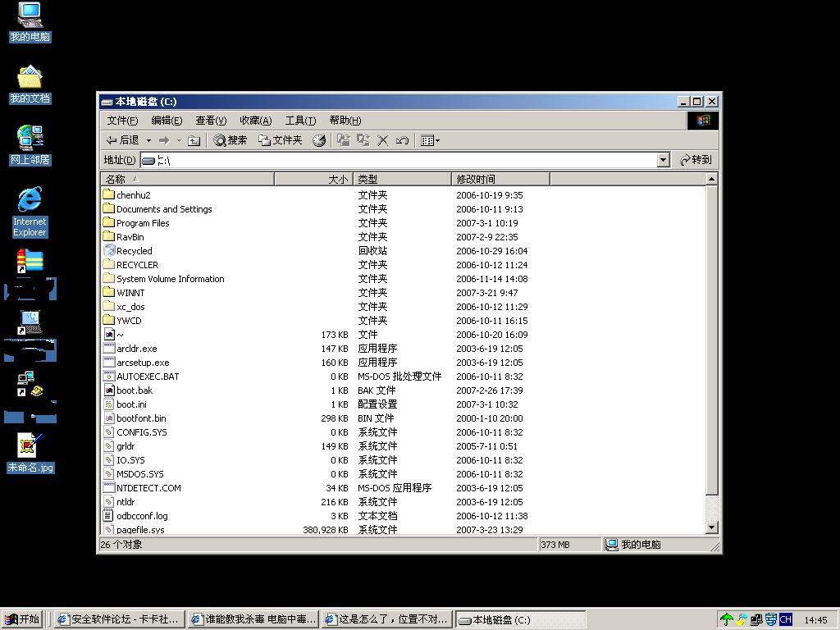Image resolution: width=840 pixels, height=630 pixels.
Task: Sort by the 修改时间 column header
Action: point(501,179)
